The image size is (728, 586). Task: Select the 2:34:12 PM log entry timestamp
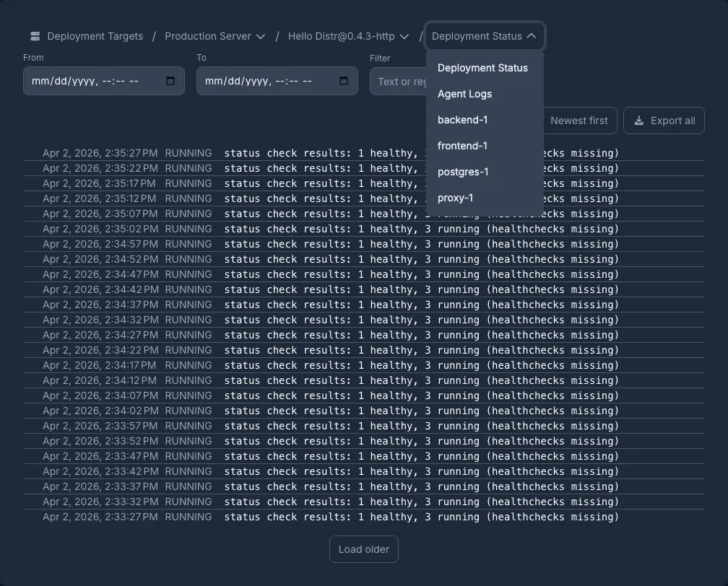[x=100, y=380]
